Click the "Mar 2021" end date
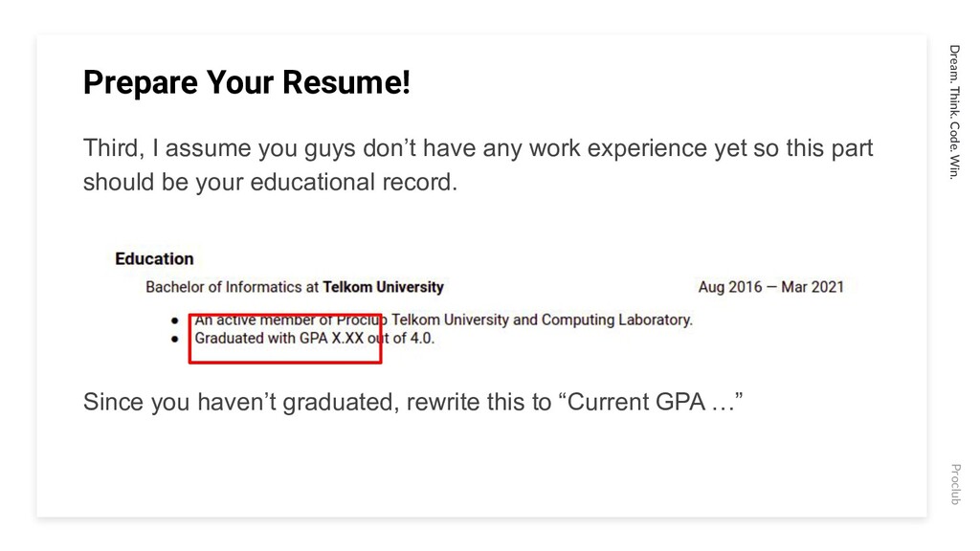The height and width of the screenshot is (551, 980). [813, 287]
